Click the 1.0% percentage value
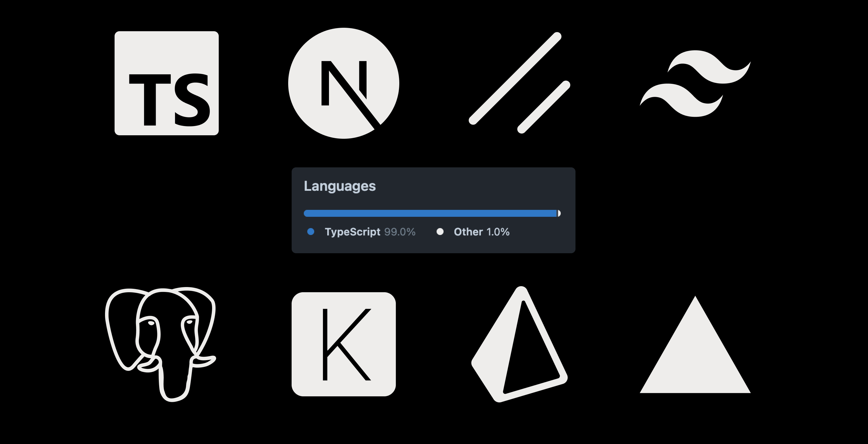Image resolution: width=868 pixels, height=444 pixels. coord(498,232)
